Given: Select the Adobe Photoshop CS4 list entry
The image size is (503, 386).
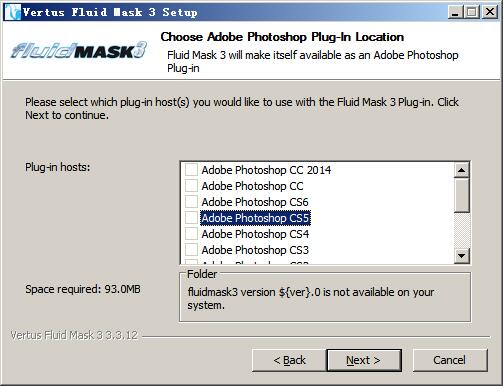Looking at the screenshot, I should pyautogui.click(x=255, y=234).
